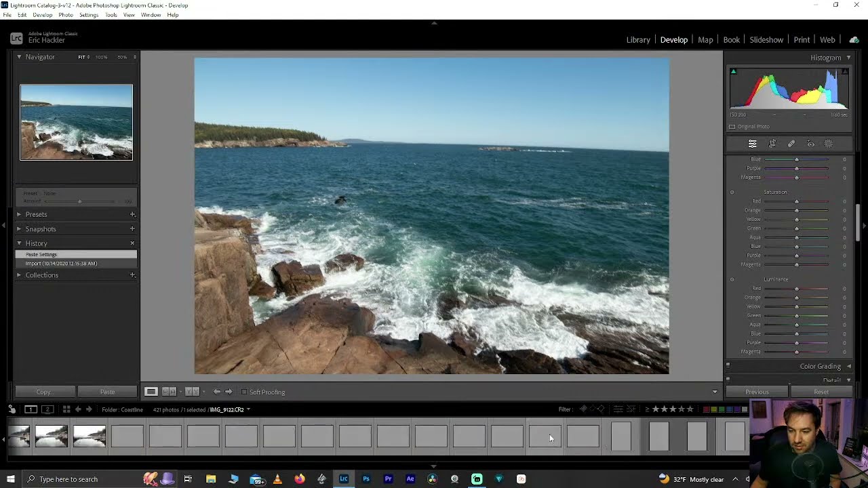Open Photoshop from the Windows taskbar
The height and width of the screenshot is (488, 868).
click(x=366, y=479)
